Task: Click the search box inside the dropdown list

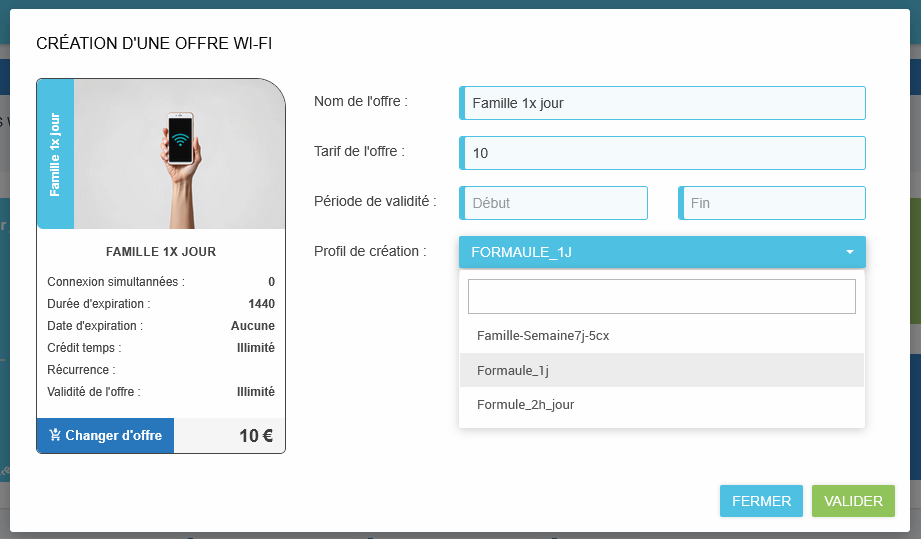Action: (x=662, y=296)
